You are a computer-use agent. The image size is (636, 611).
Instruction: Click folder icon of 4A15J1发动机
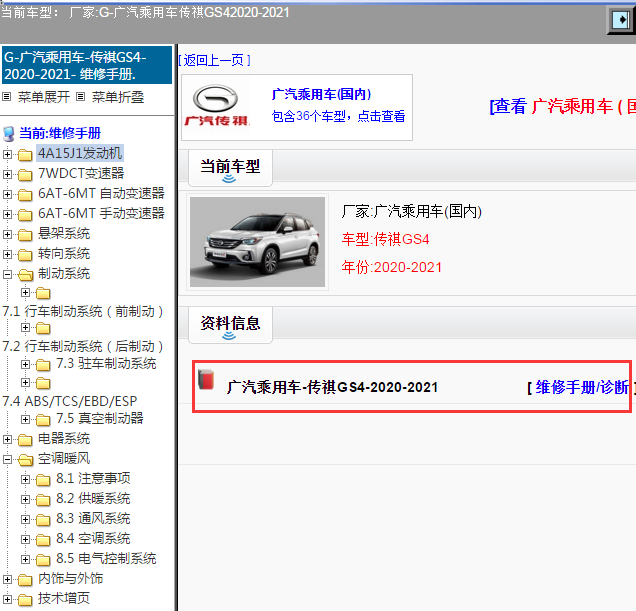(25, 155)
